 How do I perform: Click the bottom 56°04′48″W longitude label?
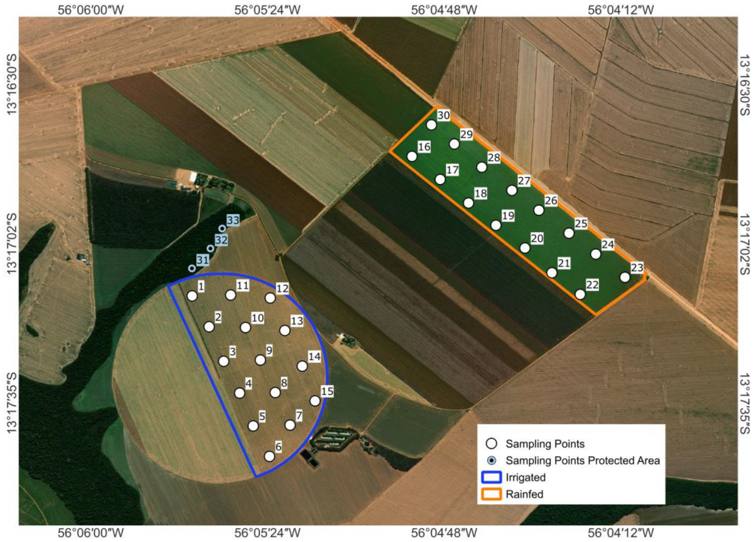point(444,533)
